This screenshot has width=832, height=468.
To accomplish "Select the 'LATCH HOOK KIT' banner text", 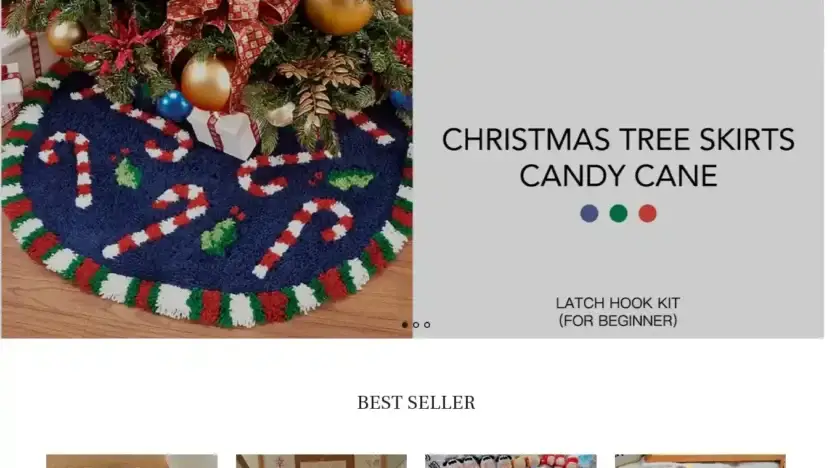I will pyautogui.click(x=618, y=303).
